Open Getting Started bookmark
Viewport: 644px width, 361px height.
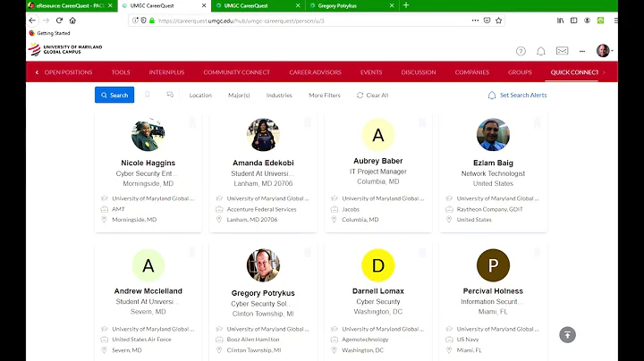click(50, 33)
